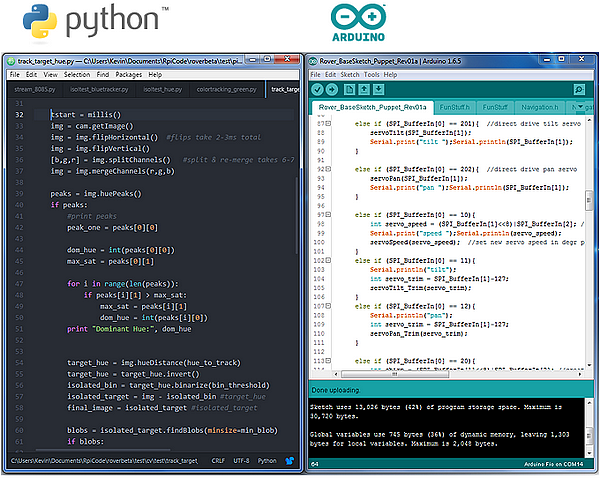The image size is (600, 478).
Task: Click UTF-8 encoding in status bar
Action: (241, 461)
